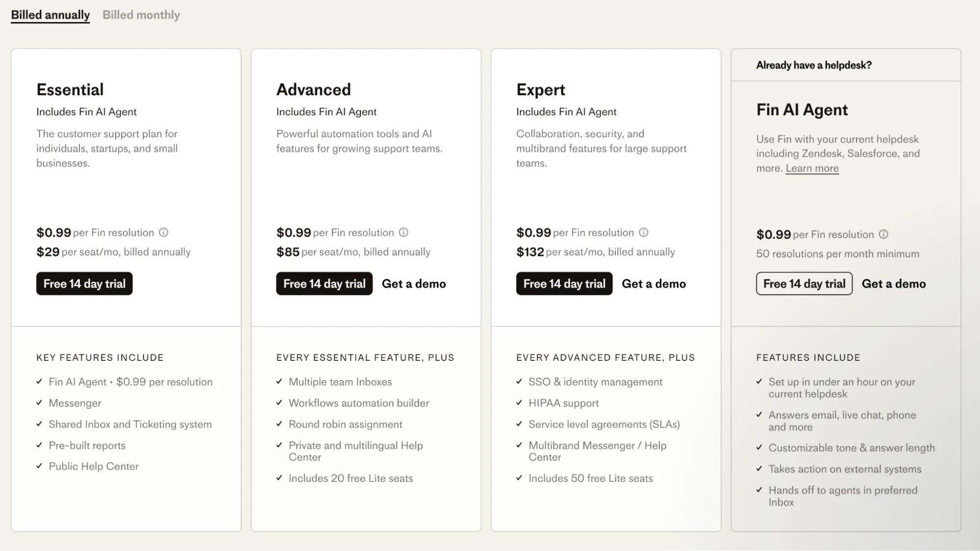This screenshot has width=980, height=551.
Task: Open the Learn more link about Fin
Action: (x=812, y=168)
